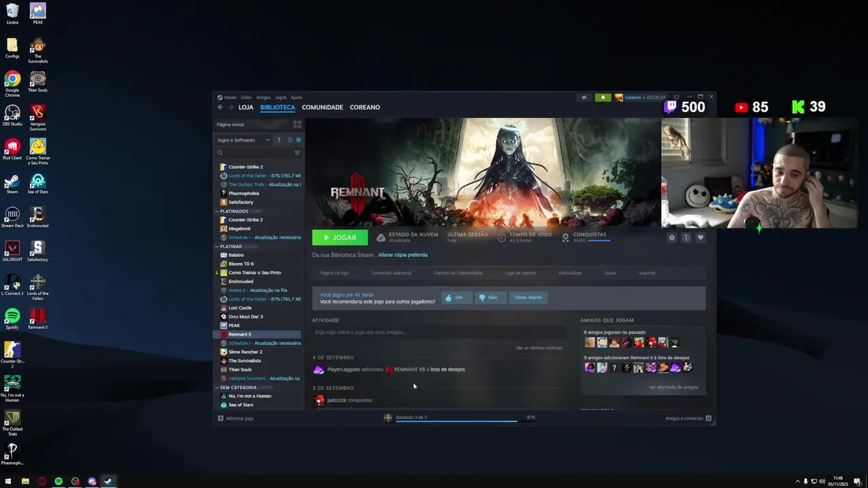Click the activity status text field
This screenshot has width=868, height=488.
pos(438,332)
